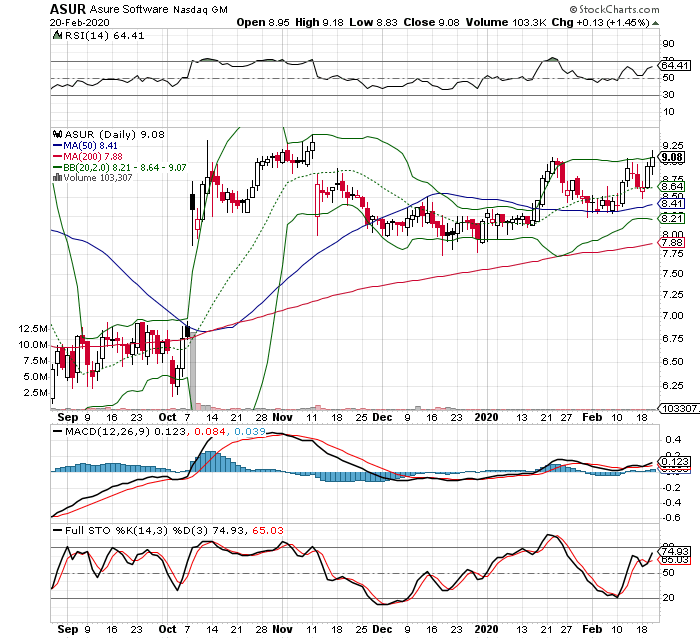Click the 9.08 current price tag

672,157
